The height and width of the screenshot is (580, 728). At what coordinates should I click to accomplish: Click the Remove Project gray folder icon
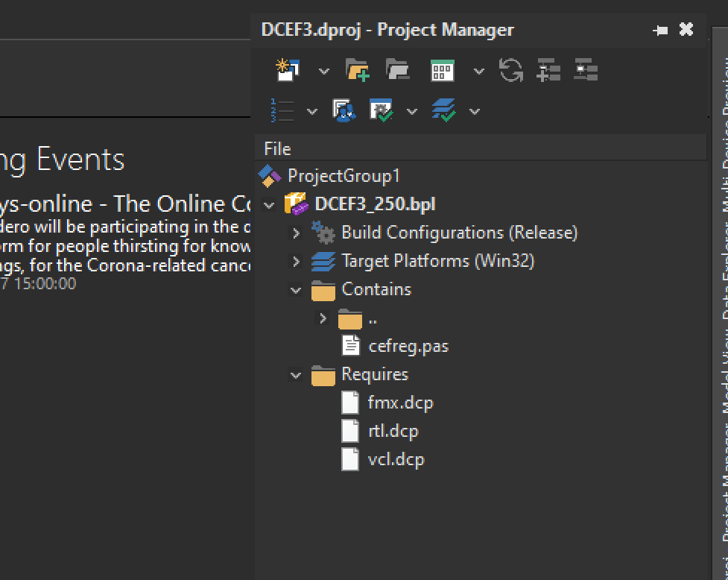click(397, 69)
